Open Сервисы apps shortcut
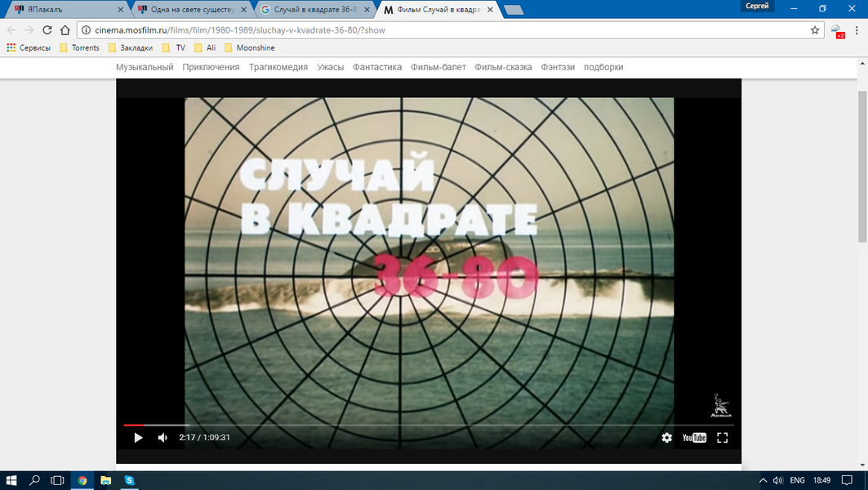The width and height of the screenshot is (868, 490). [29, 47]
